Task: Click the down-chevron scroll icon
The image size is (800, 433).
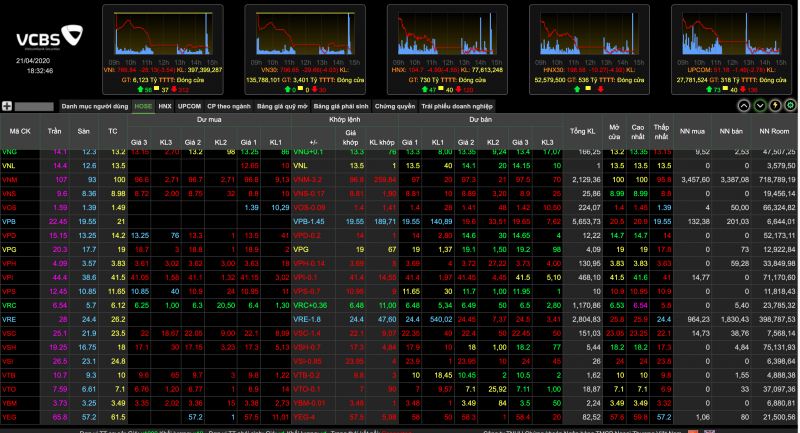Action: click(760, 106)
